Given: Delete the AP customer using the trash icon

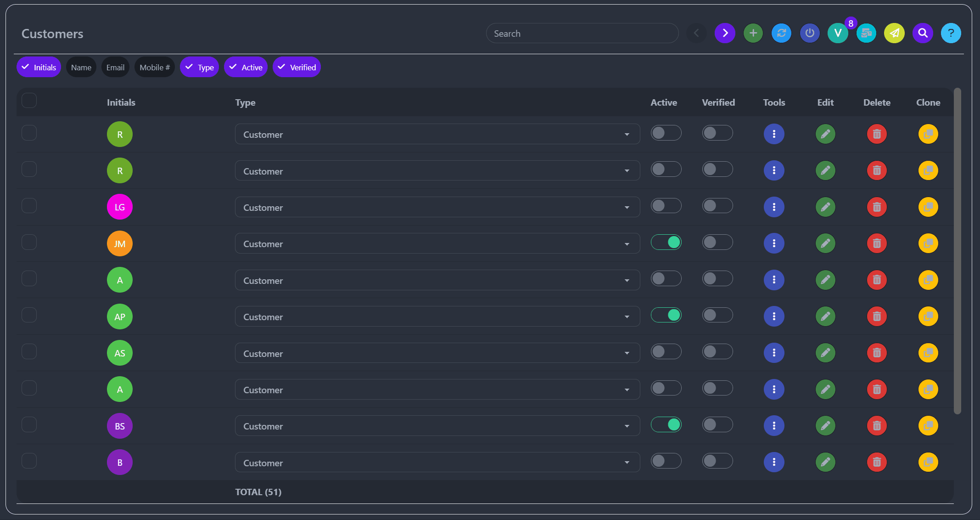Looking at the screenshot, I should coord(877,317).
